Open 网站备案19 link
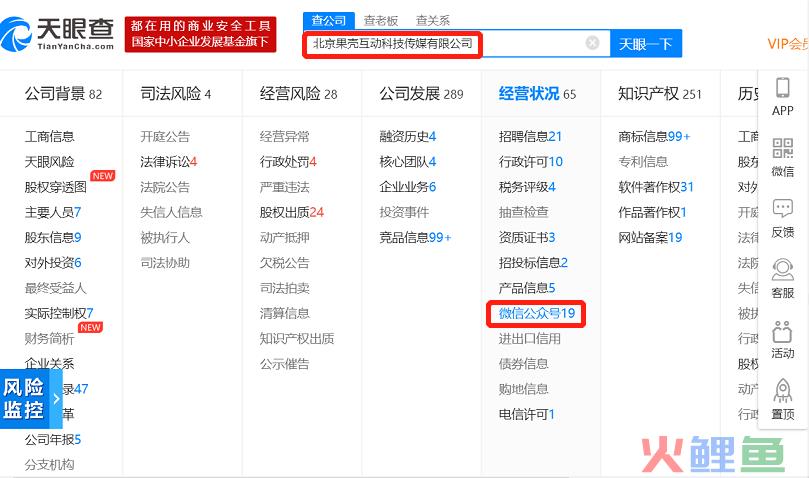 point(650,237)
